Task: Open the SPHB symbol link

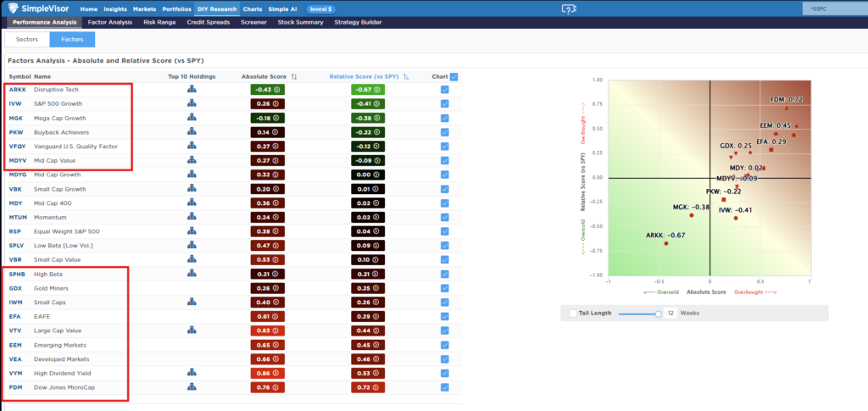Action: coord(18,274)
